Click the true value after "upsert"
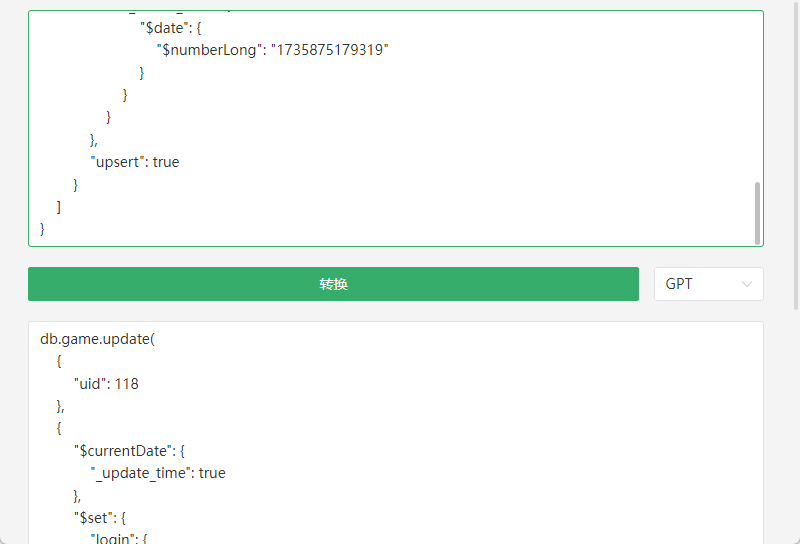This screenshot has height=544, width=800. (166, 162)
